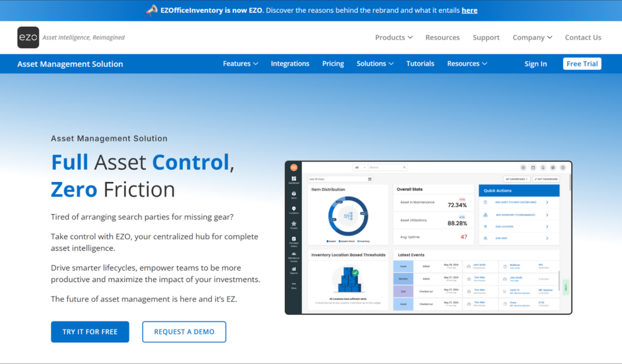The width and height of the screenshot is (622, 364).
Task: Click the search field in dashboard preview
Action: tap(388, 167)
